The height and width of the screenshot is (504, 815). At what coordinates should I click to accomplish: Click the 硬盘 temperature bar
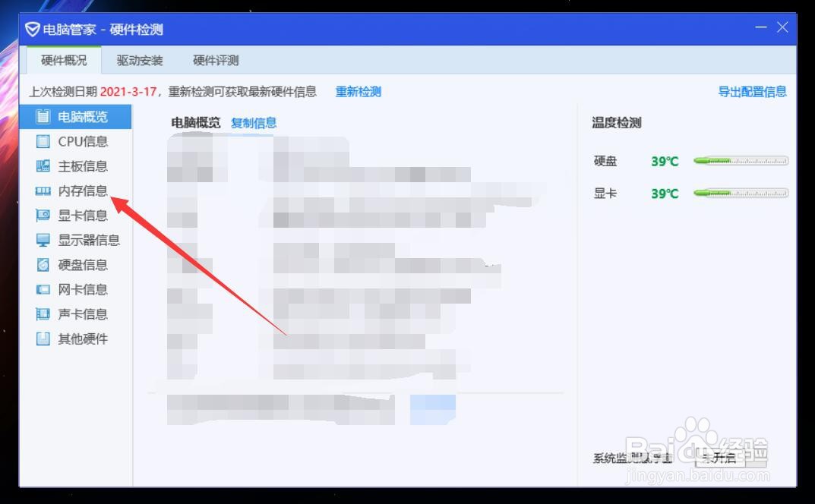(x=741, y=161)
